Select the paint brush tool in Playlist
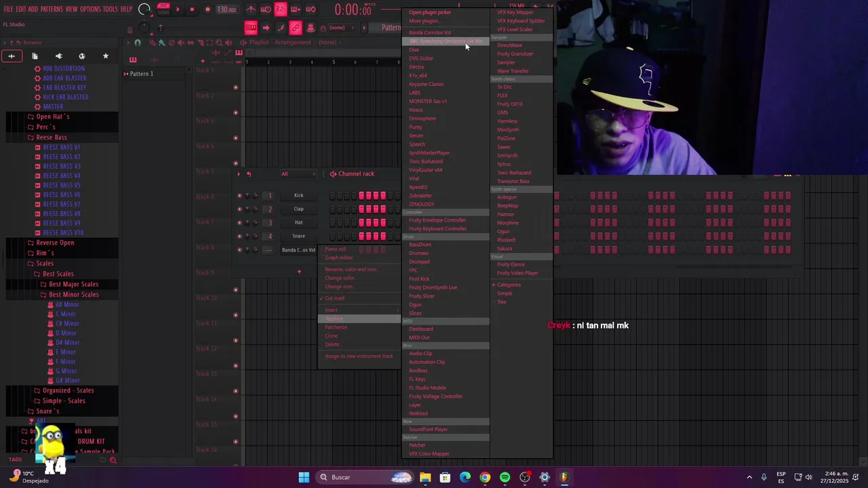The height and width of the screenshot is (488, 868). point(162,42)
